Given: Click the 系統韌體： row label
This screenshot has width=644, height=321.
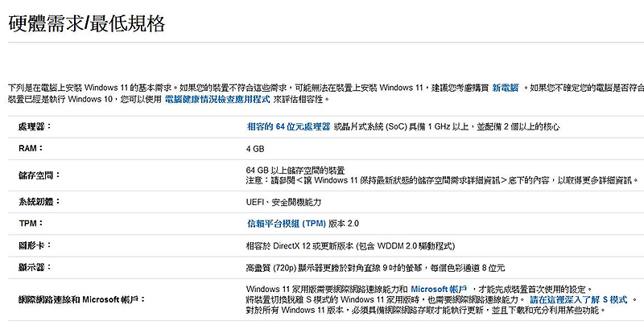Looking at the screenshot, I should 39,202.
